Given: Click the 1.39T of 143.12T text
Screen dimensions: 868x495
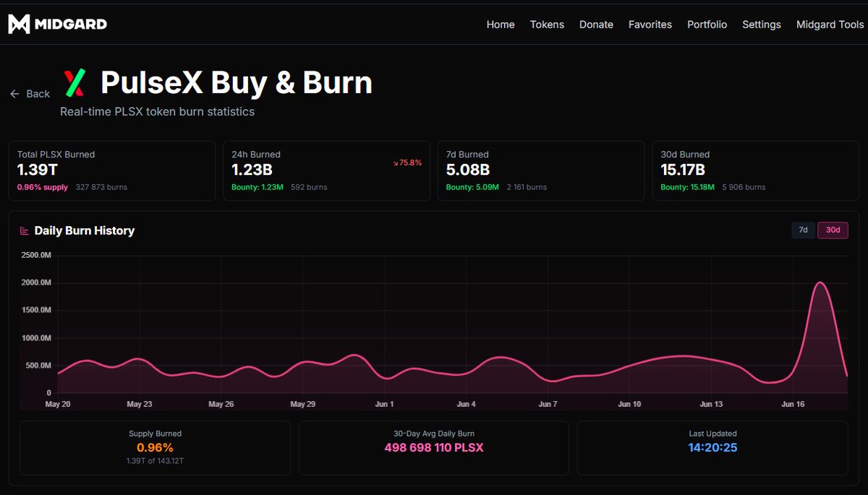Looking at the screenshot, I should pyautogui.click(x=155, y=461).
